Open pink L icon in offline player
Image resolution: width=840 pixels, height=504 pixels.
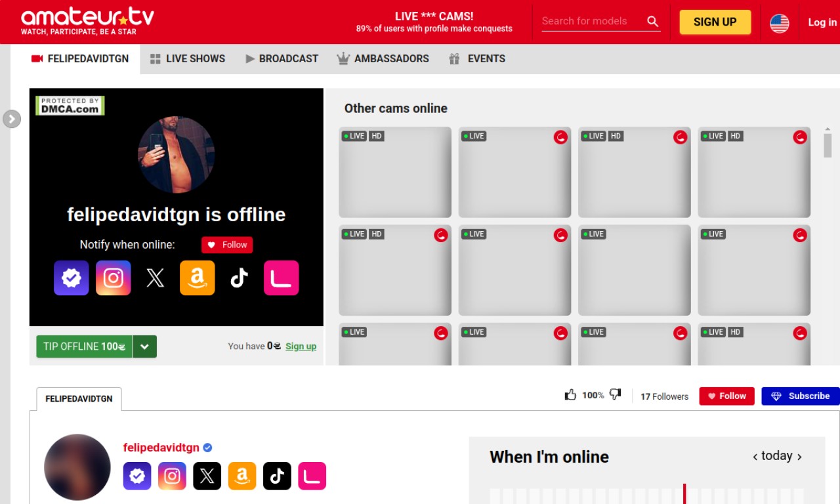[281, 278]
